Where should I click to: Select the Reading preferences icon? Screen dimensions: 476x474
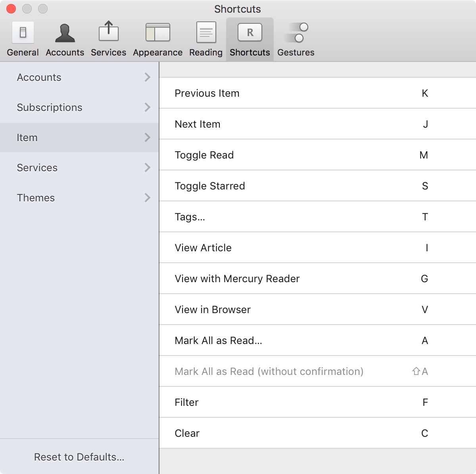pos(205,38)
